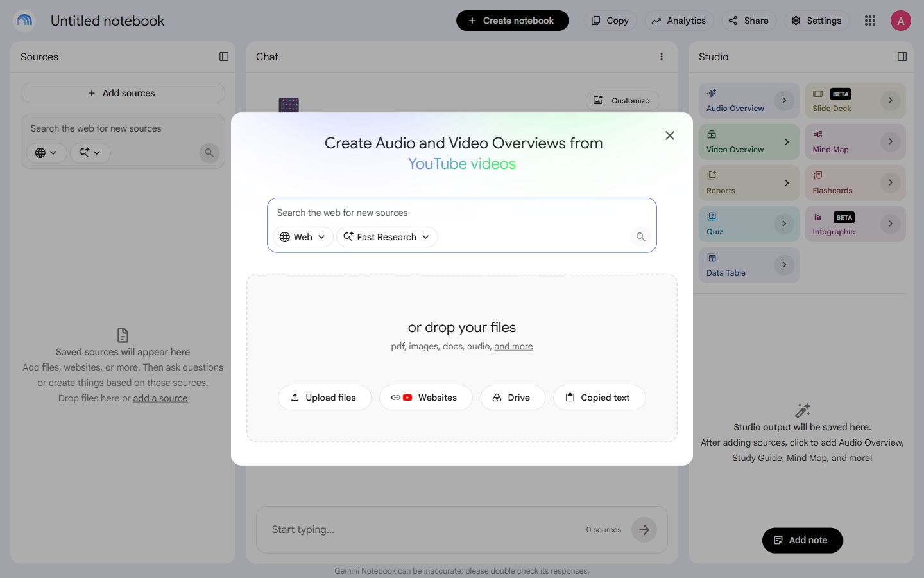
Task: Open research mode dropdown in Sources panel
Action: tap(90, 153)
